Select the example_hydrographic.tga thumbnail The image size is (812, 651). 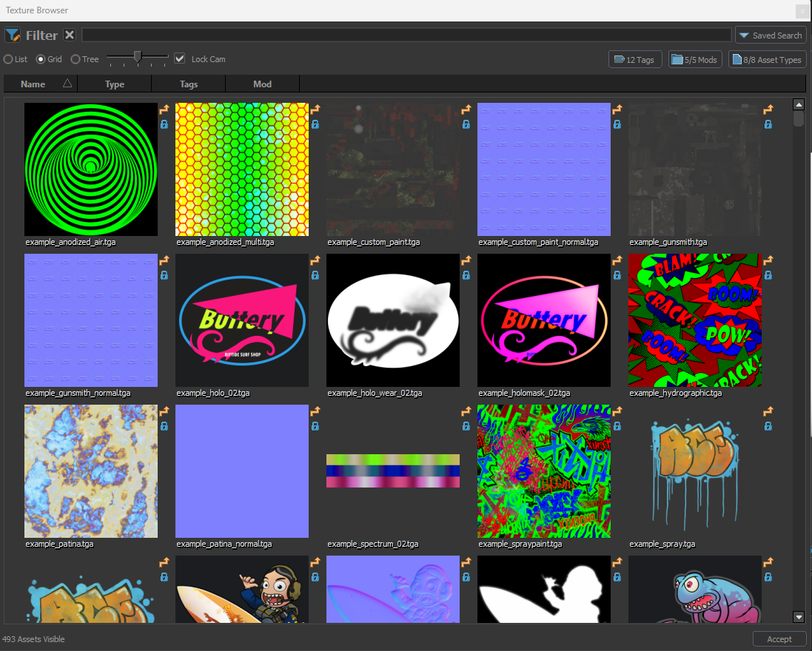coord(695,320)
